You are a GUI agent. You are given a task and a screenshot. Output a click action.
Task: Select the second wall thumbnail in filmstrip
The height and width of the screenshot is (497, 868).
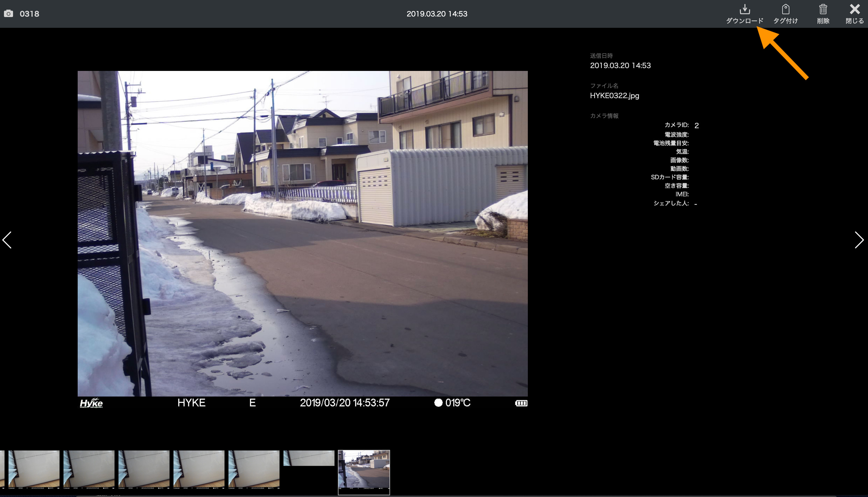pyautogui.click(x=89, y=470)
